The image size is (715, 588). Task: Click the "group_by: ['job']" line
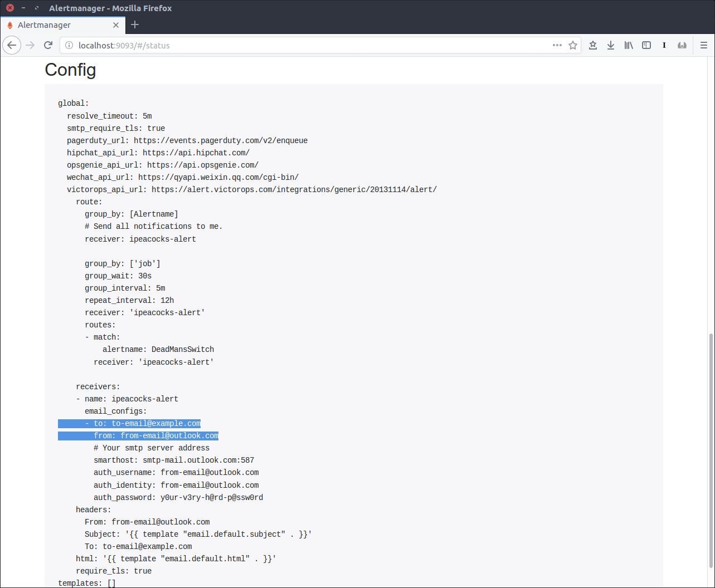pos(123,263)
